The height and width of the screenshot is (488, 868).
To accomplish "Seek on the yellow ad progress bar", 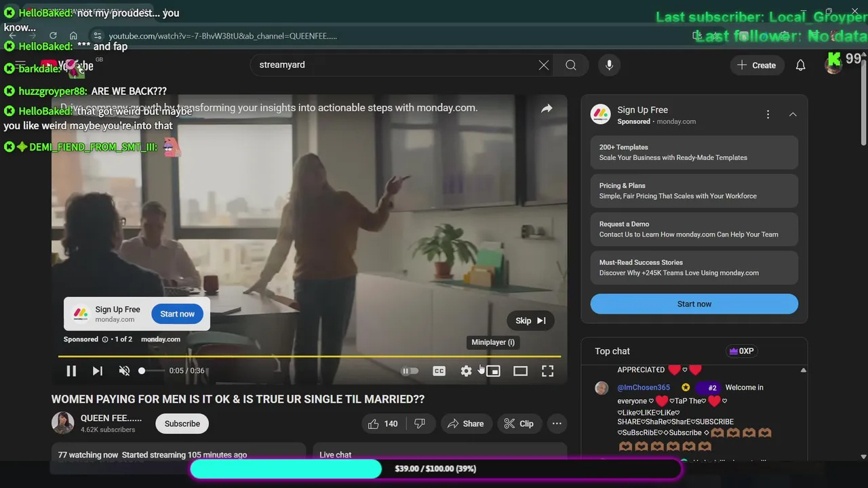I will click(309, 356).
